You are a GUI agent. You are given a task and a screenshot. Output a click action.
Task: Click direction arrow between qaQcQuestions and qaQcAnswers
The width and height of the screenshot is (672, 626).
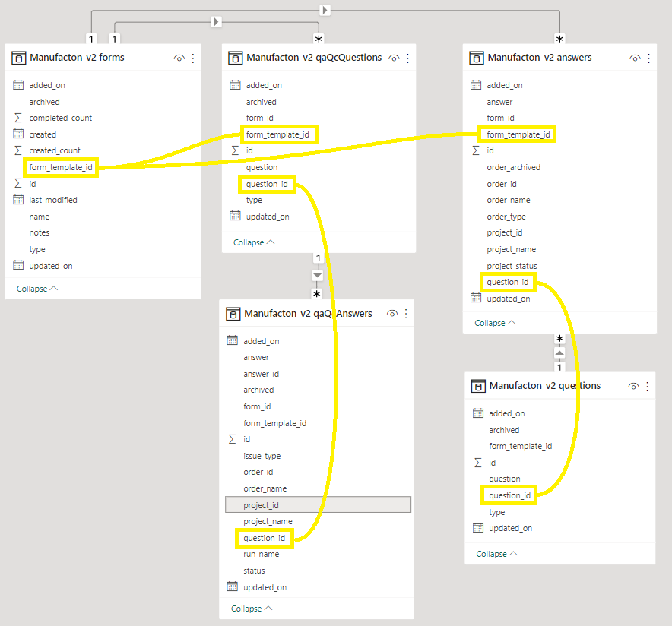(318, 275)
